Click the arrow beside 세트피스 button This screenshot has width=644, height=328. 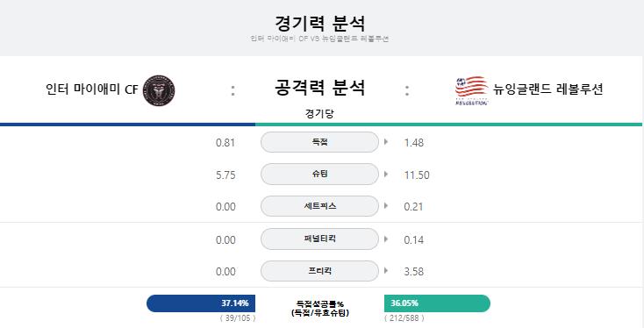point(386,206)
